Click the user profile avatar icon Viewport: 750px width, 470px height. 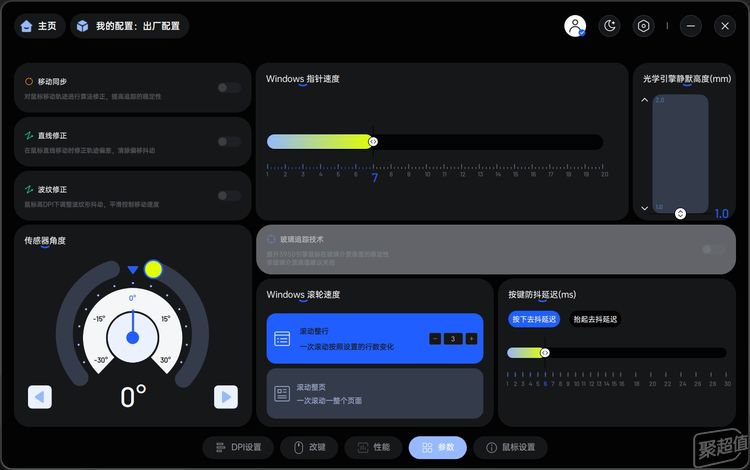[x=575, y=26]
